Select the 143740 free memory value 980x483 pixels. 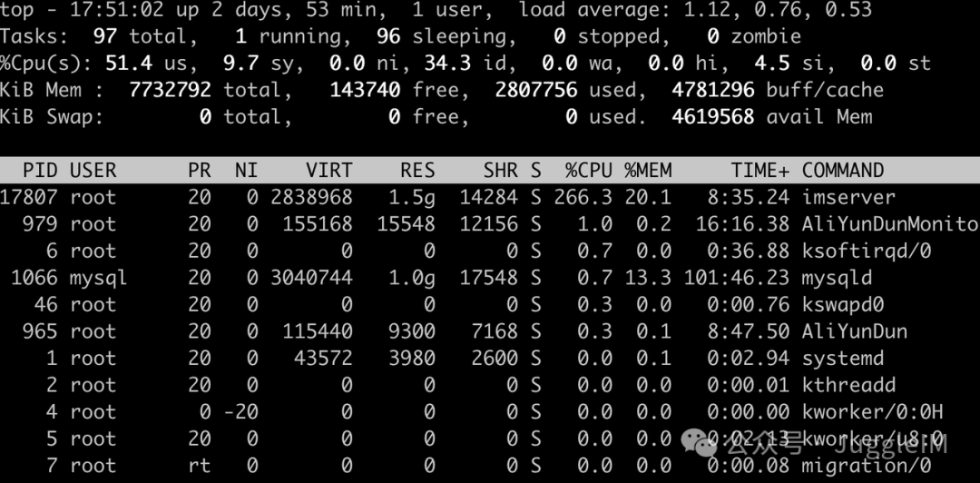click(365, 90)
